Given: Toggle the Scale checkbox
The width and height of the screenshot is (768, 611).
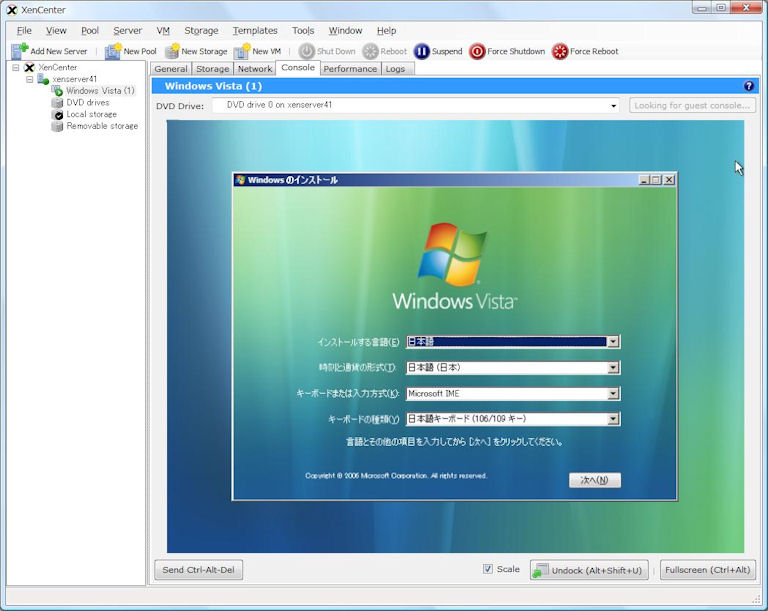Looking at the screenshot, I should (x=487, y=569).
